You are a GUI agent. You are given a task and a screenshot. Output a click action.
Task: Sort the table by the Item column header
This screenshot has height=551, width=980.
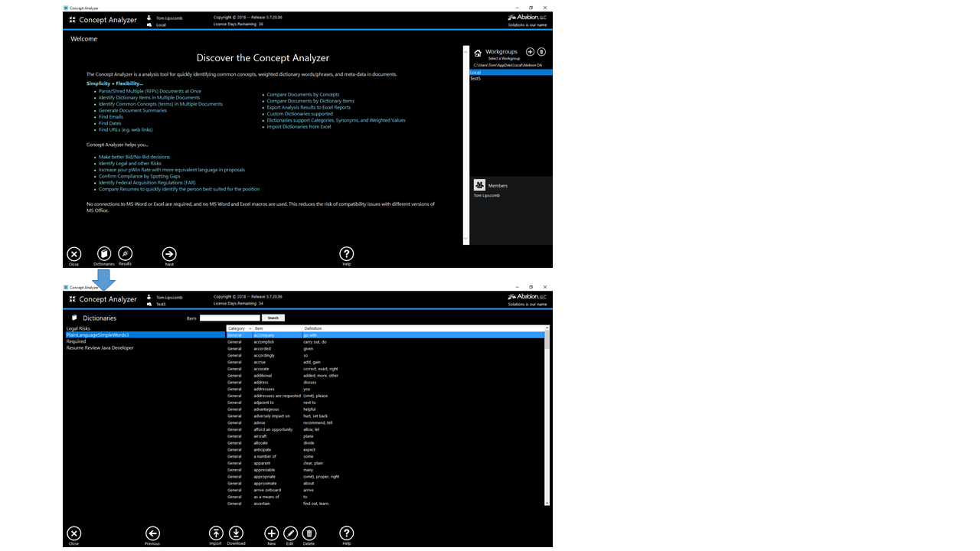coord(278,328)
